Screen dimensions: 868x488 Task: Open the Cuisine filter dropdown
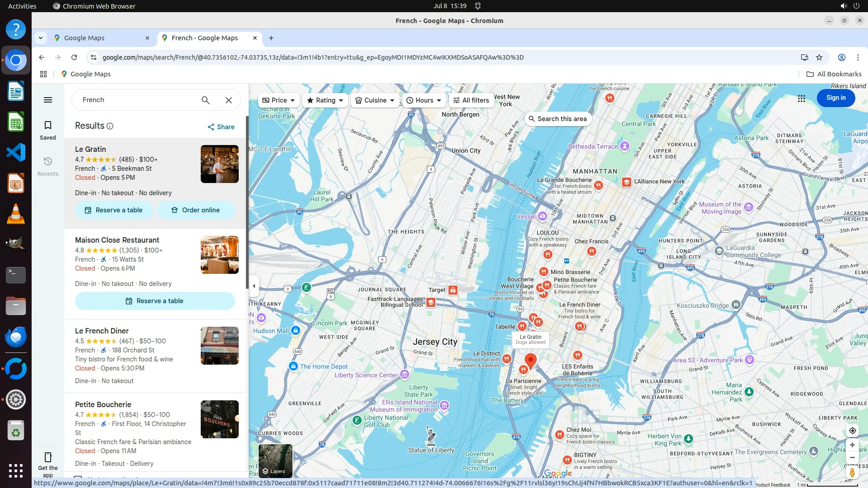pos(375,100)
